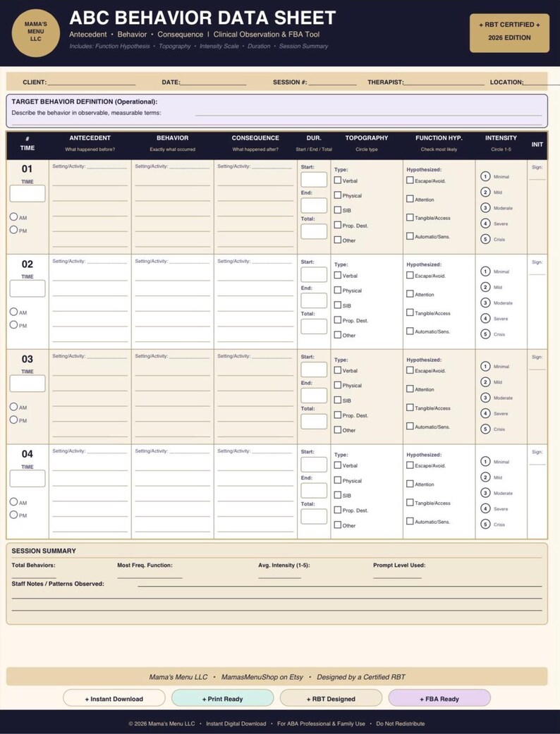Circle intensity 5 Crisis in row 01

click(x=485, y=239)
